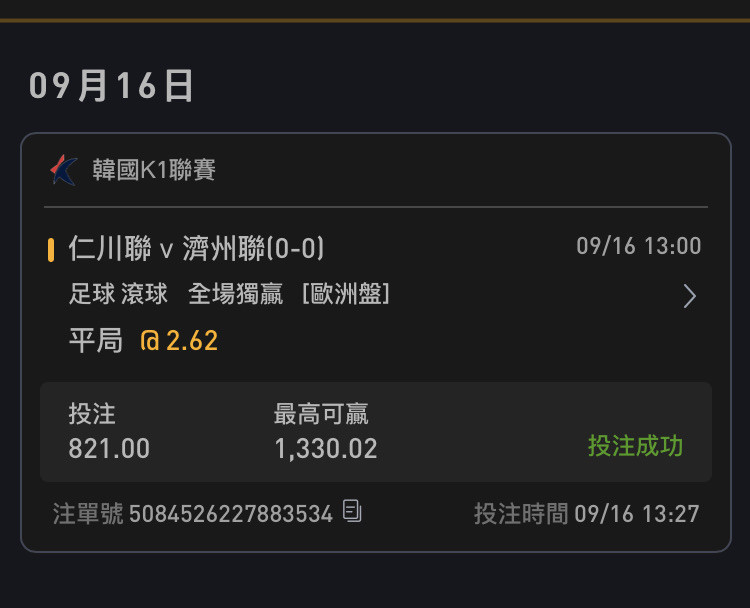This screenshot has height=608, width=750.
Task: Open bet details via right chevron
Action: (689, 296)
